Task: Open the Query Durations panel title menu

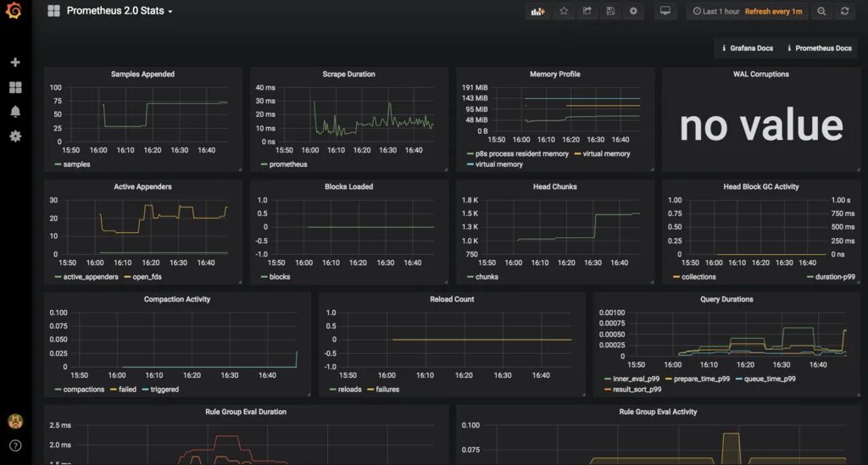Action: coord(726,299)
